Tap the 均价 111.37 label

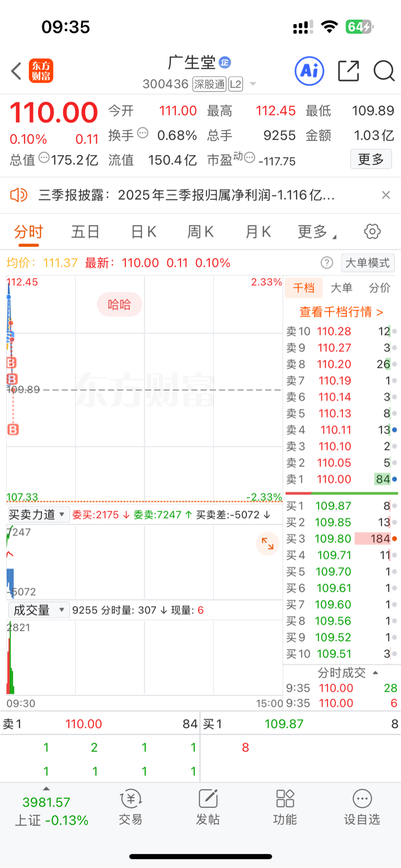pyautogui.click(x=42, y=263)
